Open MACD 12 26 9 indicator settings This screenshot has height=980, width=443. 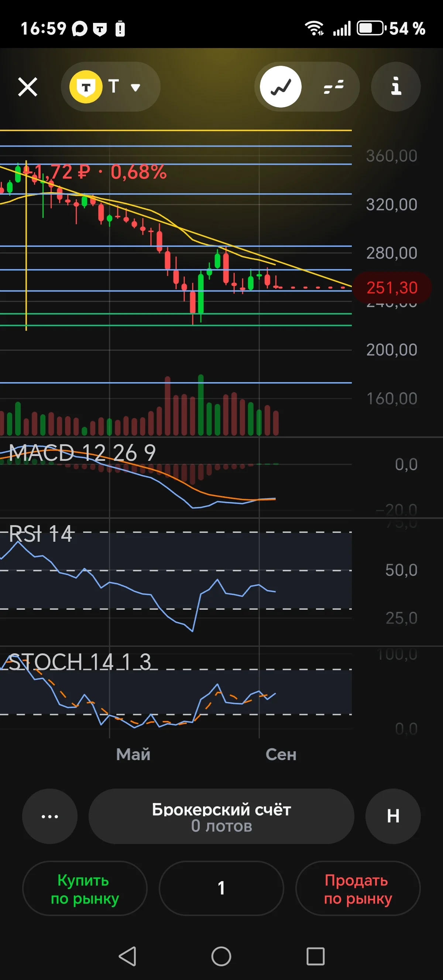tap(82, 453)
